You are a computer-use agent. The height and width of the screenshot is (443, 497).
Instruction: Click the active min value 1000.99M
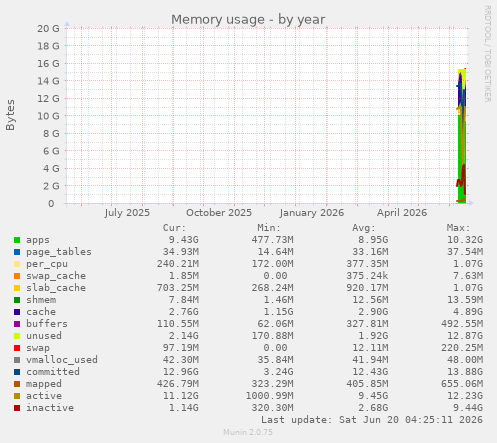269,396
